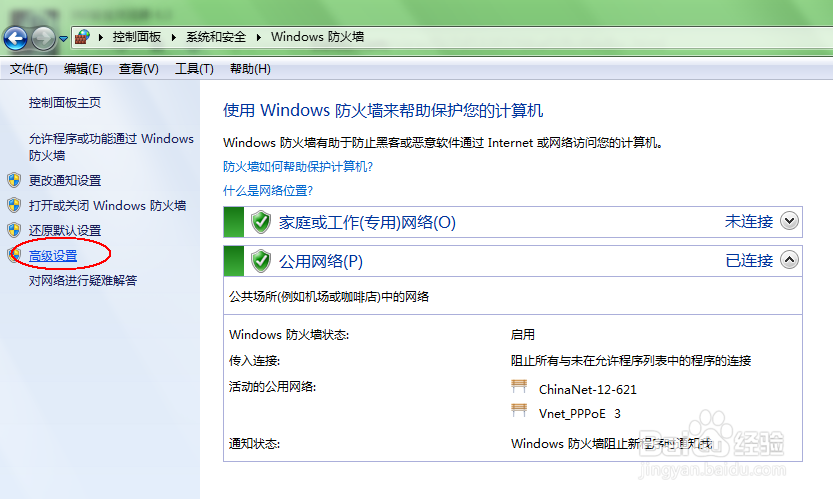833x499 pixels.
Task: Click 启用 firewall state value
Action: point(523,334)
